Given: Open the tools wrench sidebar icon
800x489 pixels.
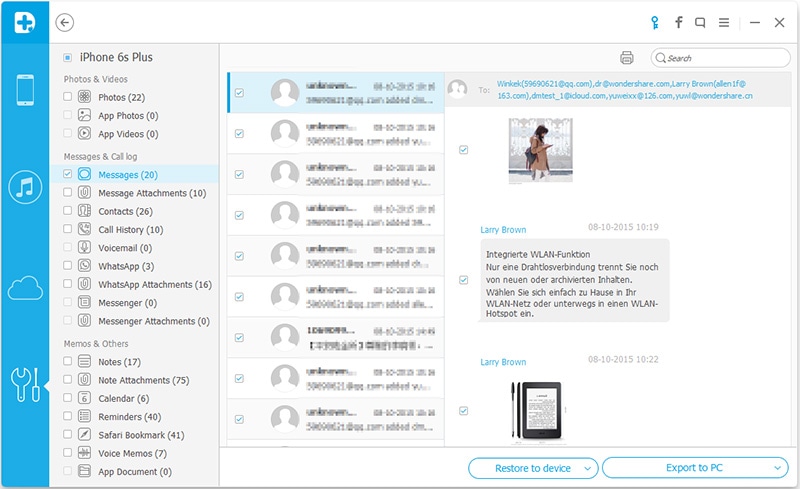Looking at the screenshot, I should tap(25, 384).
